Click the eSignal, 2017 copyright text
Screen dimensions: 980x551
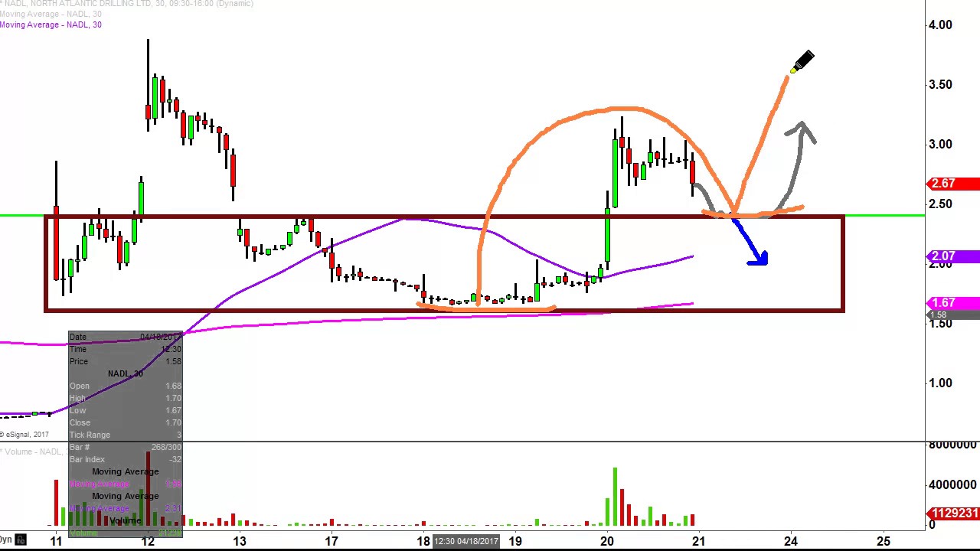point(24,435)
